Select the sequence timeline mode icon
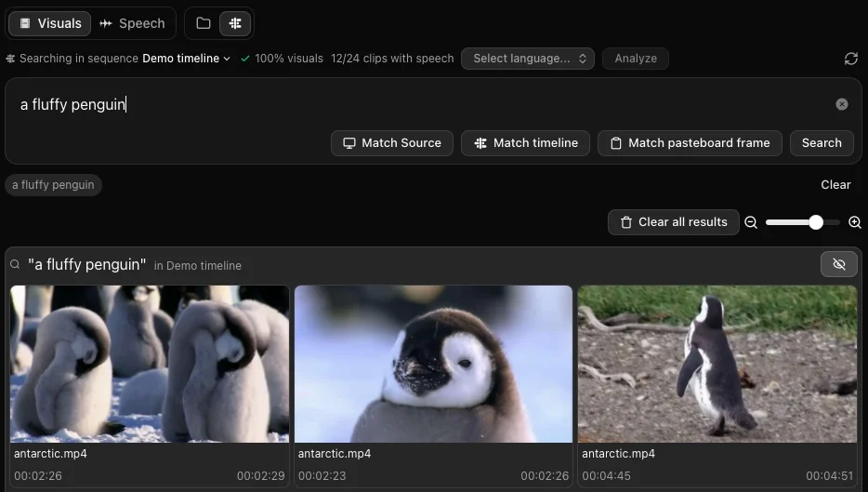The width and height of the screenshot is (868, 492). 235,23
